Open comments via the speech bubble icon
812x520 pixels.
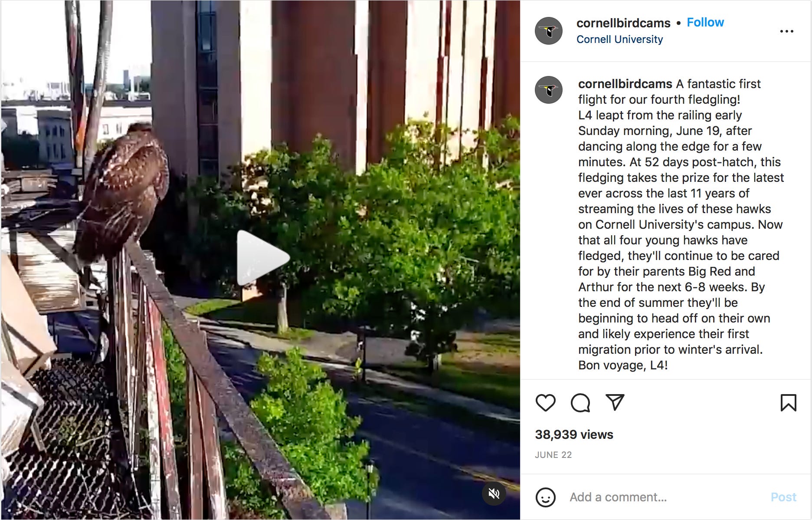[x=580, y=403]
